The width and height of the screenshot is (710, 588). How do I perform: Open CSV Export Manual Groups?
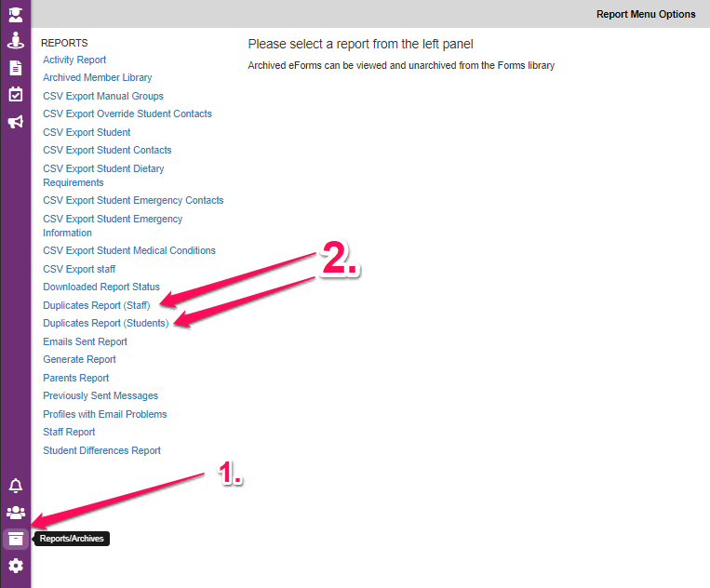[102, 96]
